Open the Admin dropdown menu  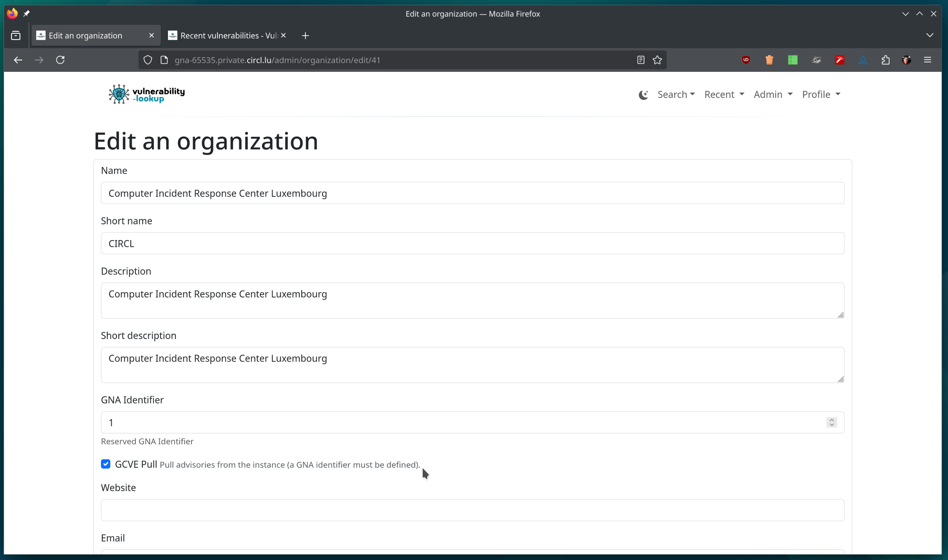773,94
